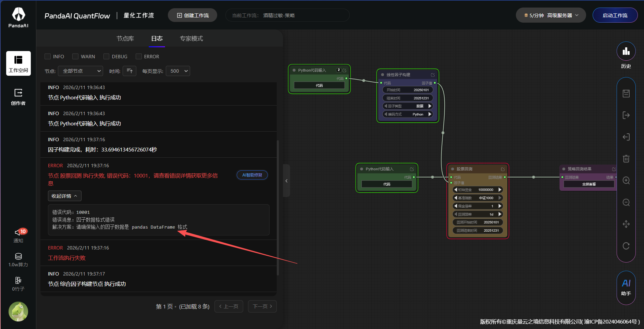The width and height of the screenshot is (644, 329).
Task: Click the save workflow icon
Action: pos(626,94)
